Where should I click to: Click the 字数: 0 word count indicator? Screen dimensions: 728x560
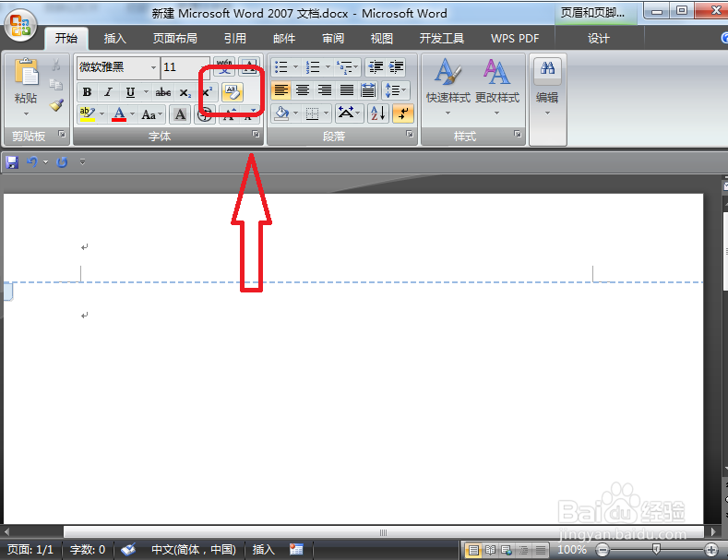(88, 550)
